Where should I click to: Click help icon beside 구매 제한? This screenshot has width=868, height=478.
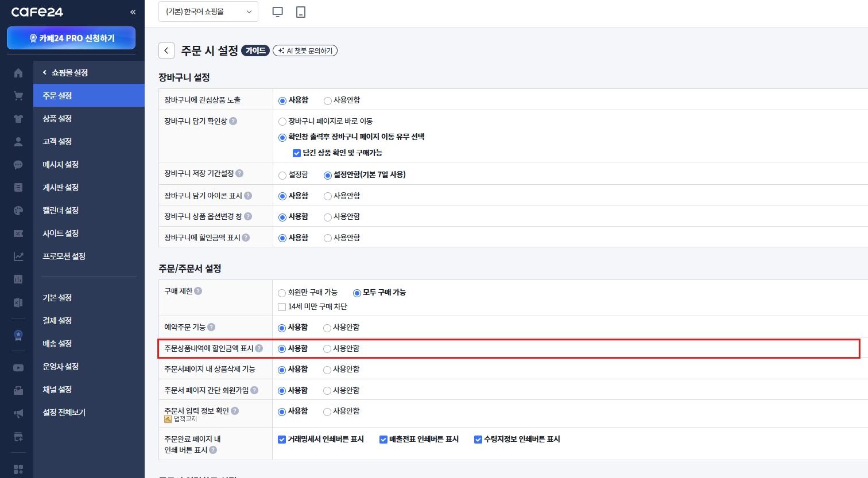pos(198,291)
